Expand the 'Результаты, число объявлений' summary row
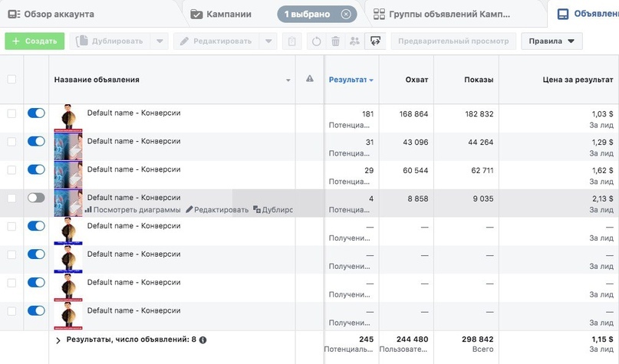The height and width of the screenshot is (364, 619). click(x=58, y=340)
